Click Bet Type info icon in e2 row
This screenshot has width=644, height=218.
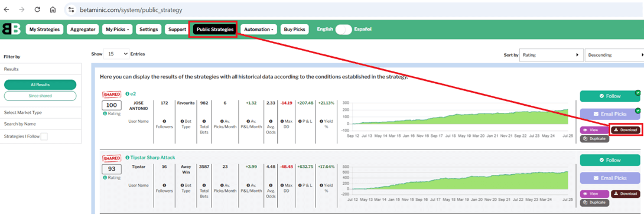pyautogui.click(x=182, y=121)
